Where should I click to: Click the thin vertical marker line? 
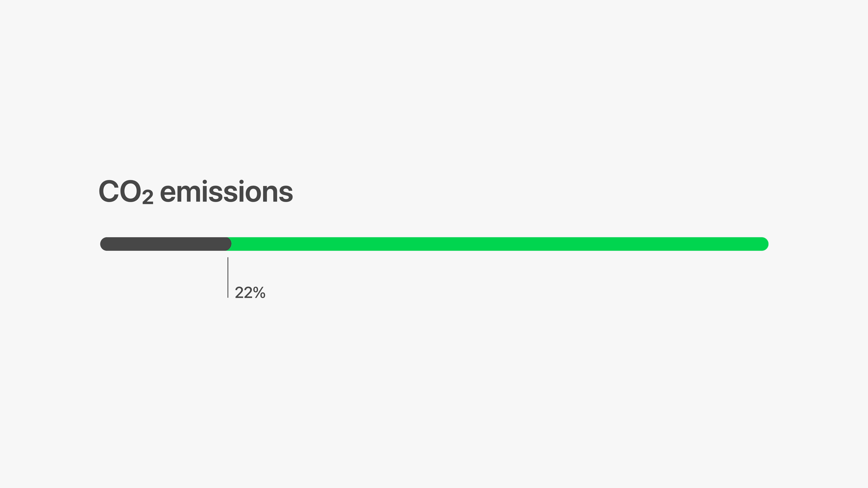point(228,277)
